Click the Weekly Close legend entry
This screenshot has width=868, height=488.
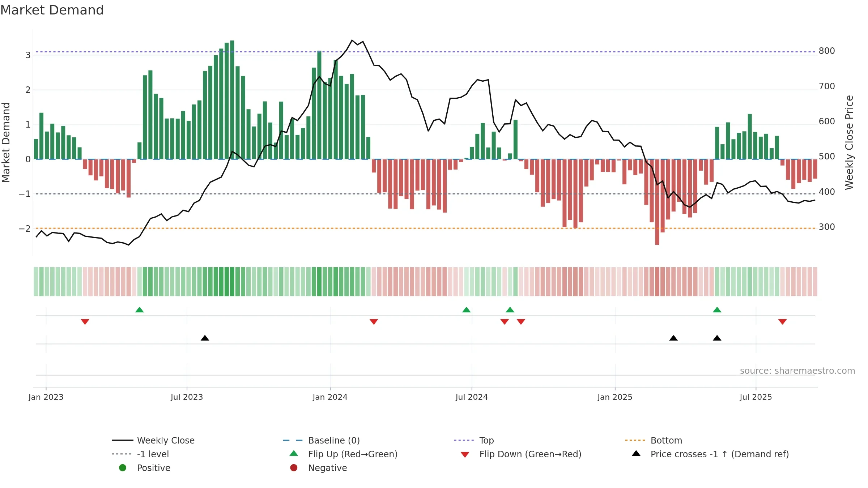(153, 440)
